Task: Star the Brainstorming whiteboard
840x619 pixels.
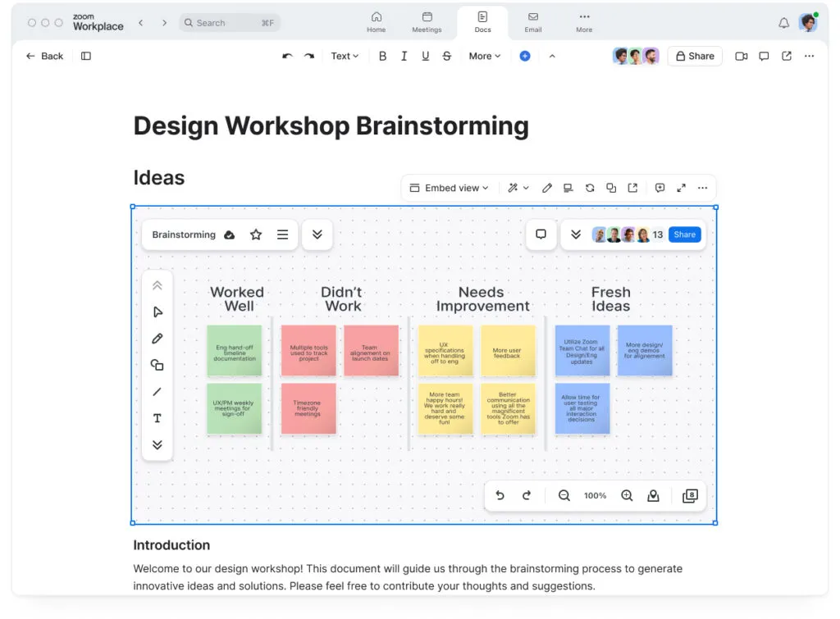Action: tap(256, 234)
